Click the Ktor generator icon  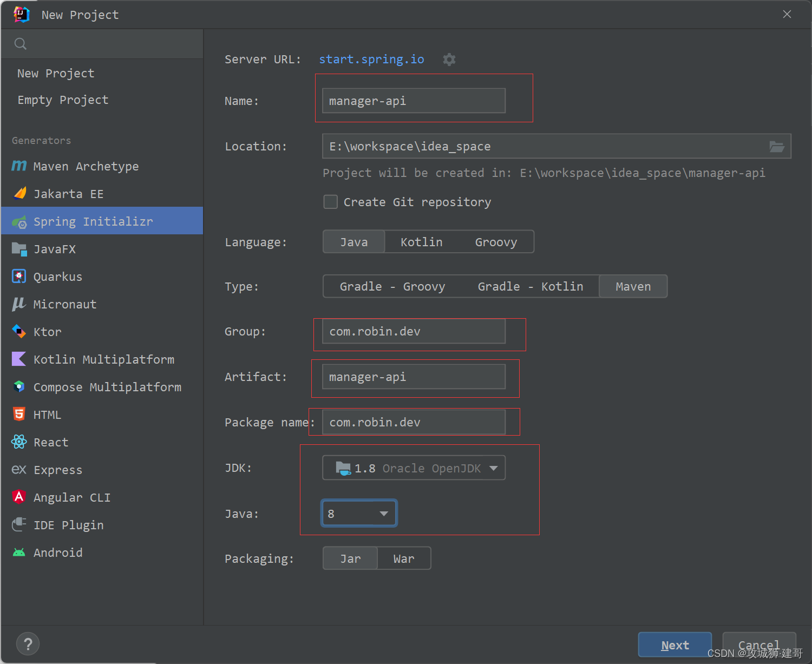[19, 331]
